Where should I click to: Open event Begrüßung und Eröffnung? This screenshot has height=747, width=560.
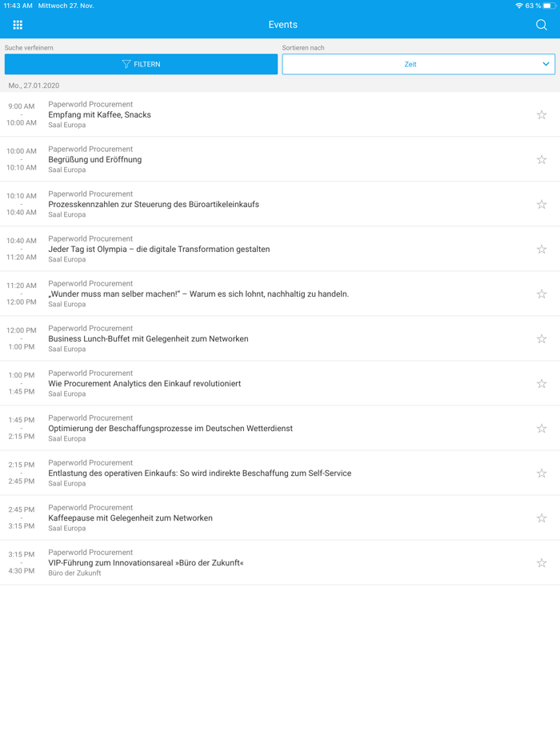click(95, 159)
